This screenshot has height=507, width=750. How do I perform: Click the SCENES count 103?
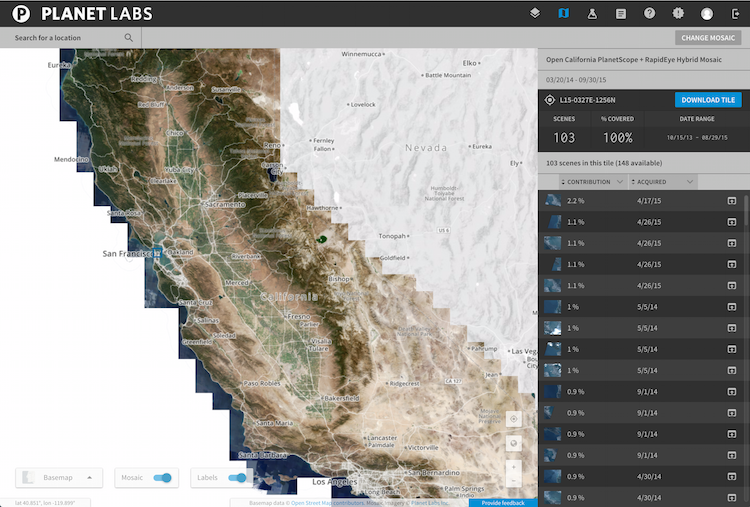(564, 138)
